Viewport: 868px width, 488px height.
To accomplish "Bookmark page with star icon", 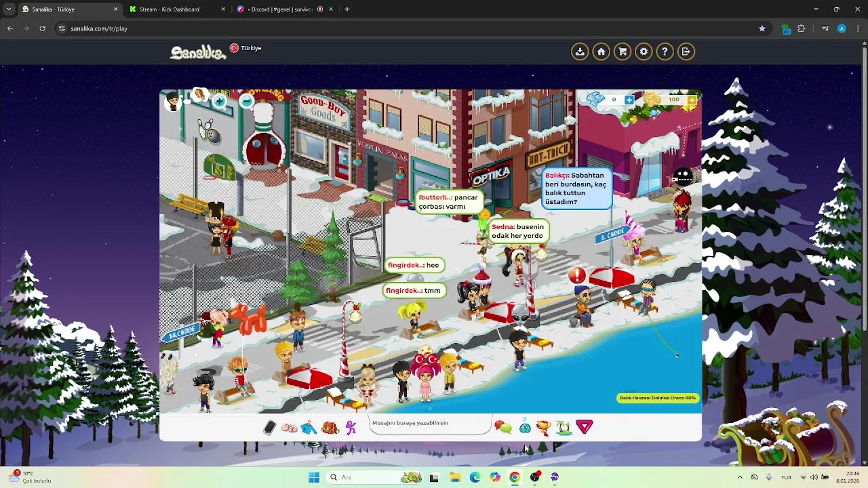I will click(762, 28).
